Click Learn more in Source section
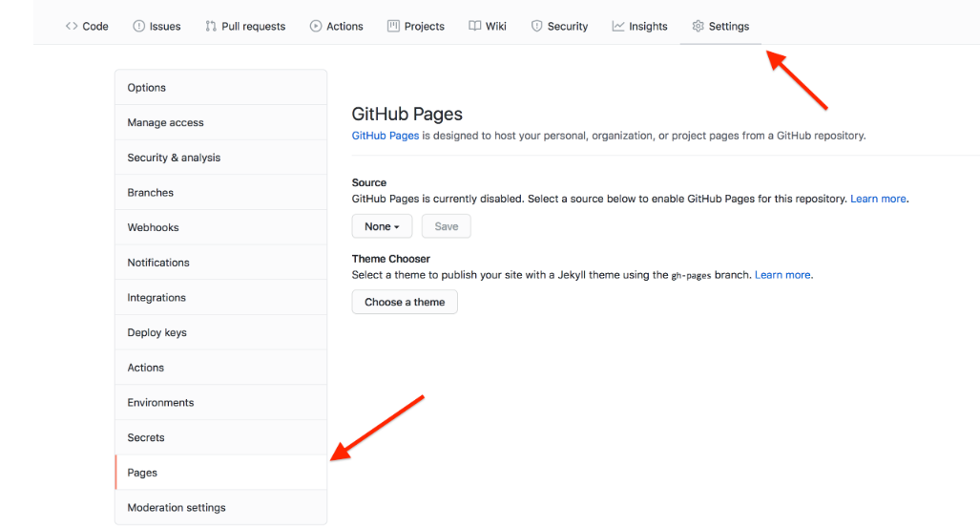980x528 pixels. 878,199
